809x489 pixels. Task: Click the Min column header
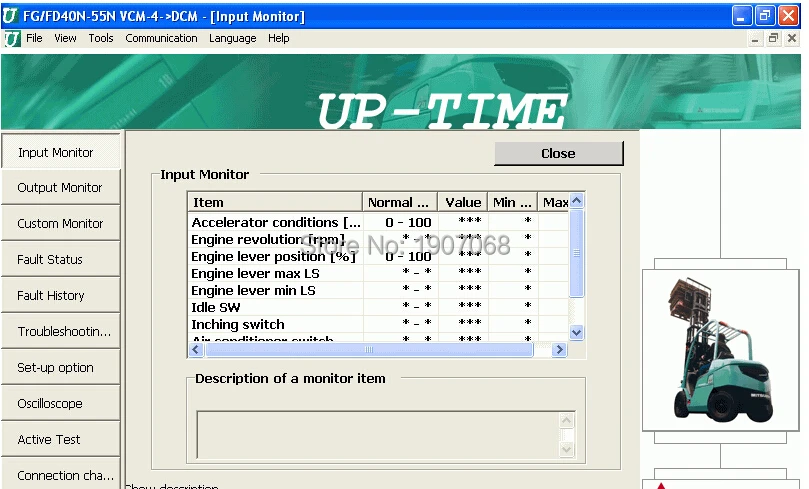(x=512, y=202)
